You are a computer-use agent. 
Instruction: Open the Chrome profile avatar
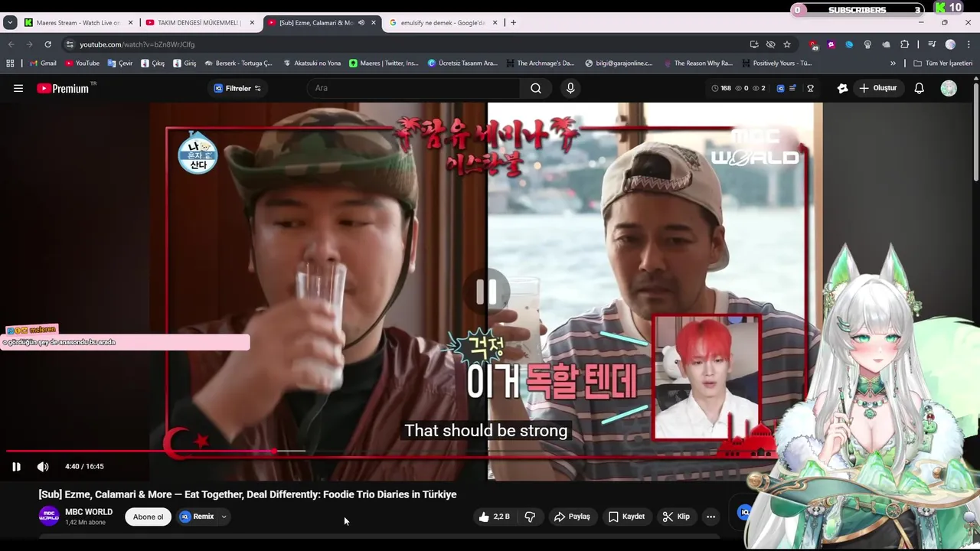click(x=950, y=44)
